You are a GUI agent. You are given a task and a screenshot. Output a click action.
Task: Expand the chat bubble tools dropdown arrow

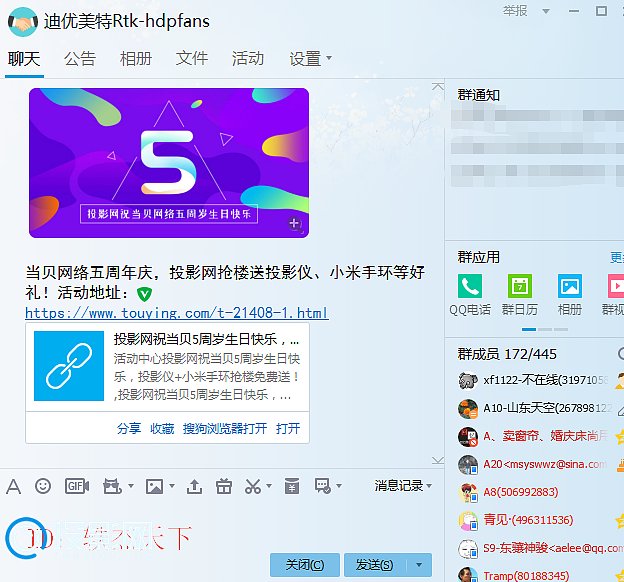[x=339, y=486]
